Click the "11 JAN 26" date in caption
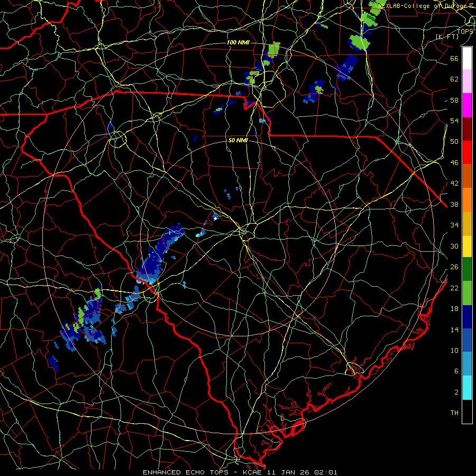 click(x=288, y=472)
